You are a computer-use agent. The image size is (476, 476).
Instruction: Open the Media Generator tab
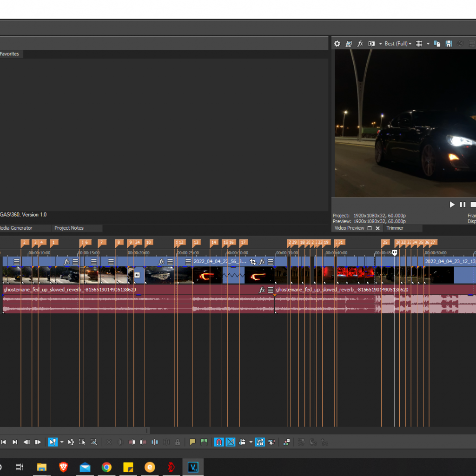point(16,228)
